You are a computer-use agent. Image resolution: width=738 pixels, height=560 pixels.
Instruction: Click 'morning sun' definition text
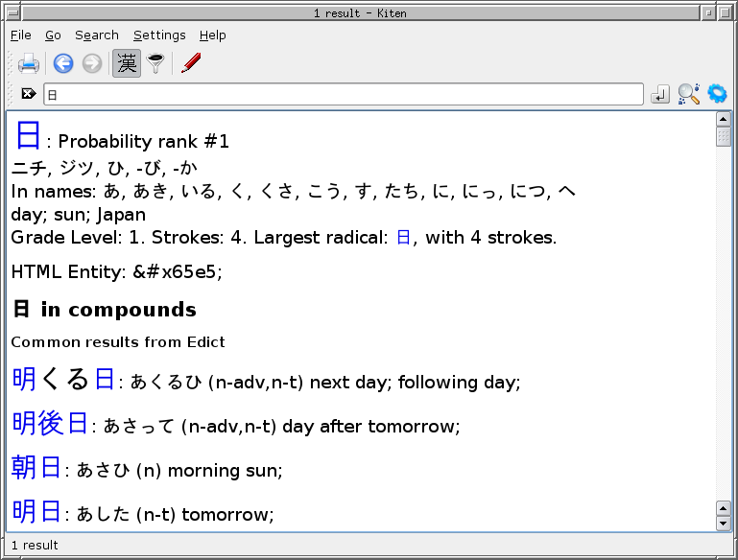225,471
